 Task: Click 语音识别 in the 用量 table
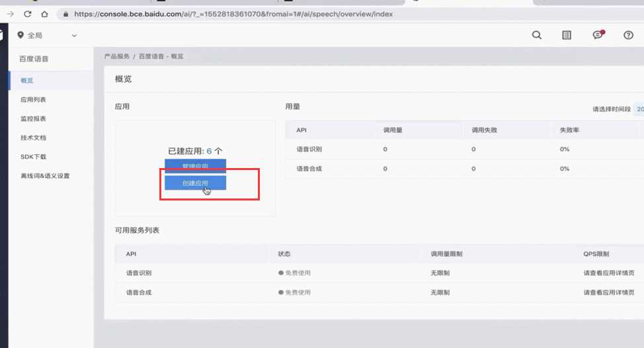(309, 149)
